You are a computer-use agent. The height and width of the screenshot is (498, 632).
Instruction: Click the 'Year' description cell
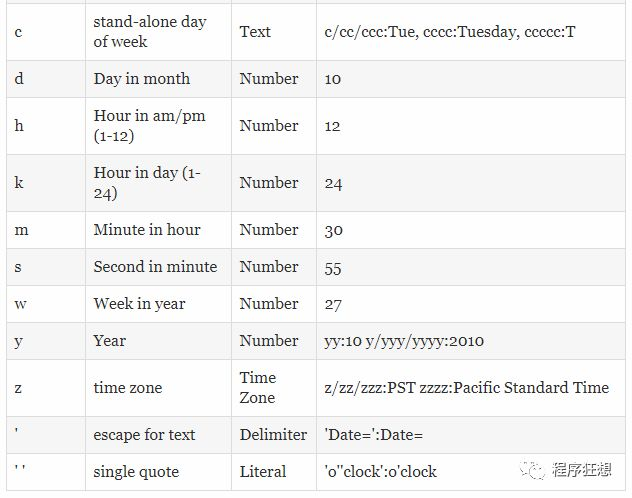[158, 341]
